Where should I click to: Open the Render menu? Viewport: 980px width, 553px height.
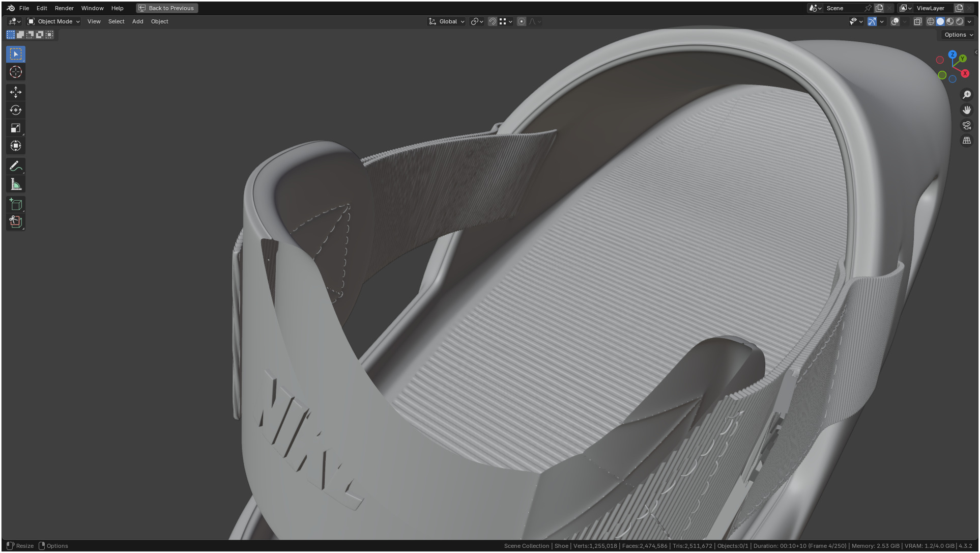pos(64,8)
